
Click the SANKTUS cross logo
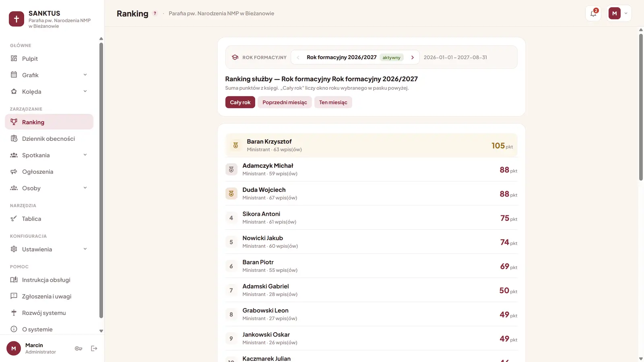(17, 19)
